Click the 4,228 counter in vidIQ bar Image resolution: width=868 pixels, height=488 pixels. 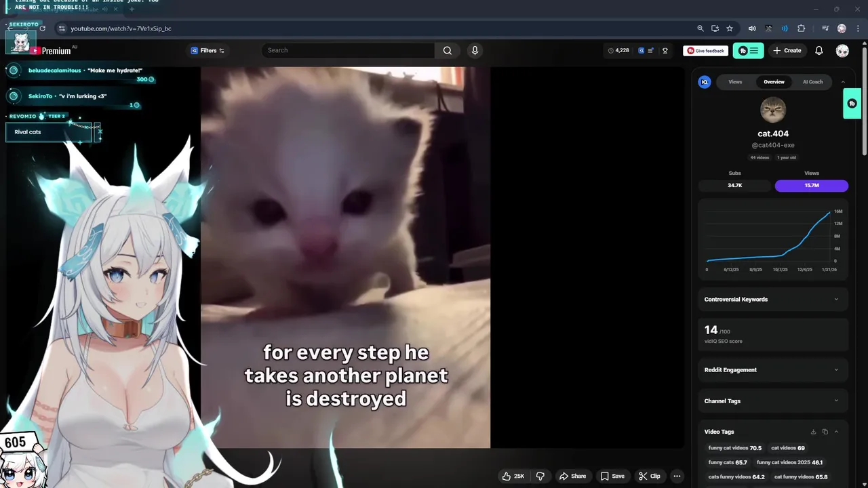pos(618,50)
